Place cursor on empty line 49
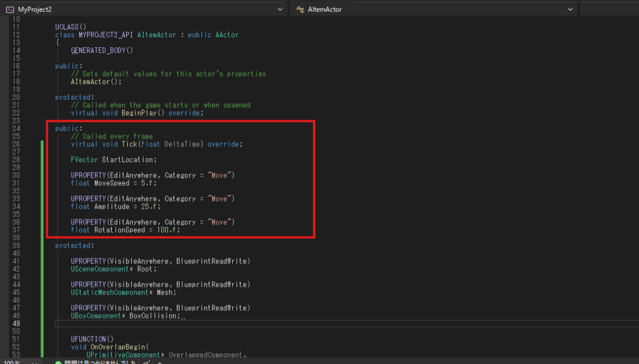The width and height of the screenshot is (639, 364). (x=187, y=323)
